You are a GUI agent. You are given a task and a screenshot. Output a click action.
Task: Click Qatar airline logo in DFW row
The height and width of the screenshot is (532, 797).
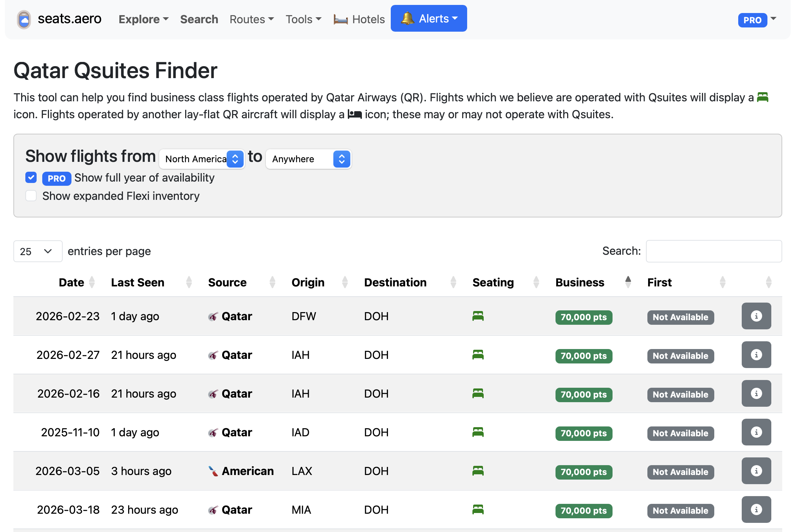213,317
